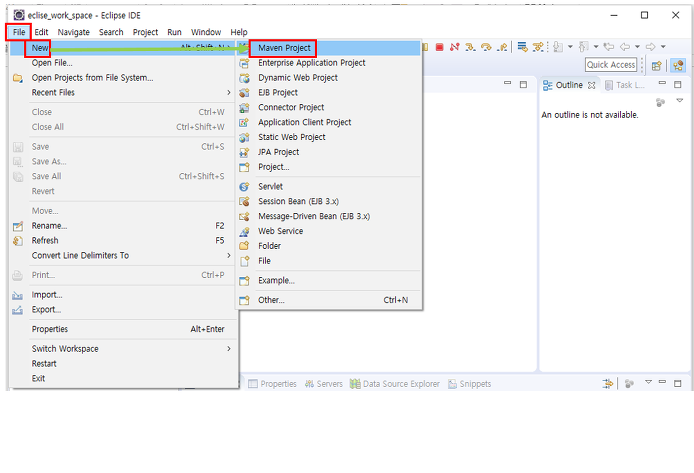The image size is (694, 473).
Task: Select Maven Project from New submenu
Action: 328,48
